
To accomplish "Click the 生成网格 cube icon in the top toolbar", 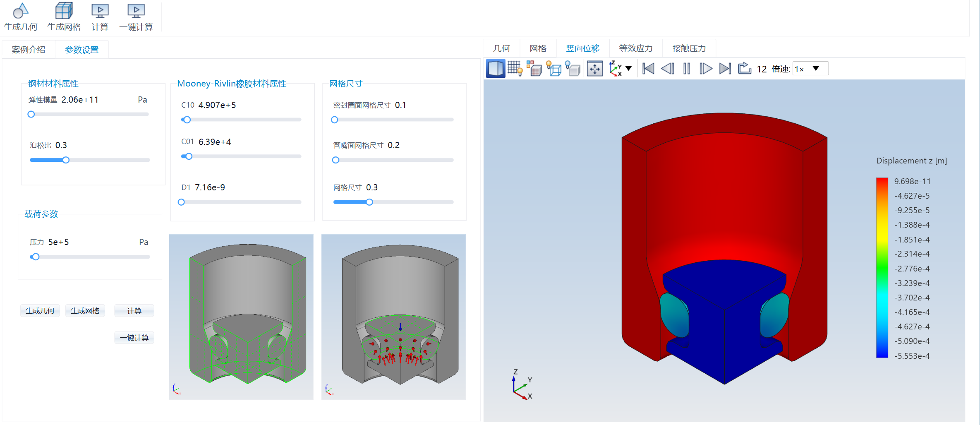I will (64, 11).
